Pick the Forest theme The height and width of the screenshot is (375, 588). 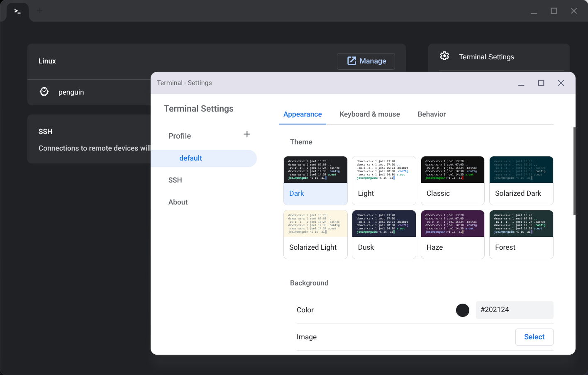tap(521, 234)
